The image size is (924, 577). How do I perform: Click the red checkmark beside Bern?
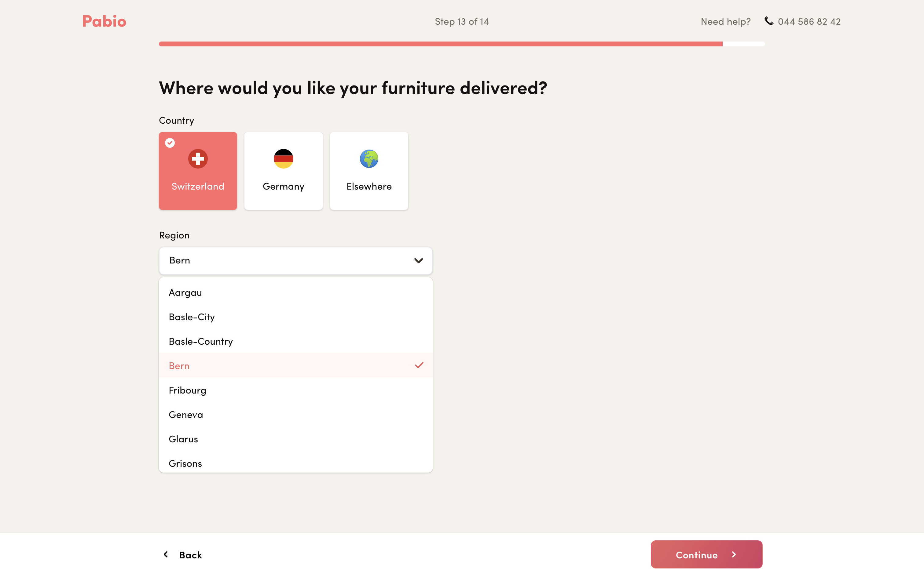419,365
